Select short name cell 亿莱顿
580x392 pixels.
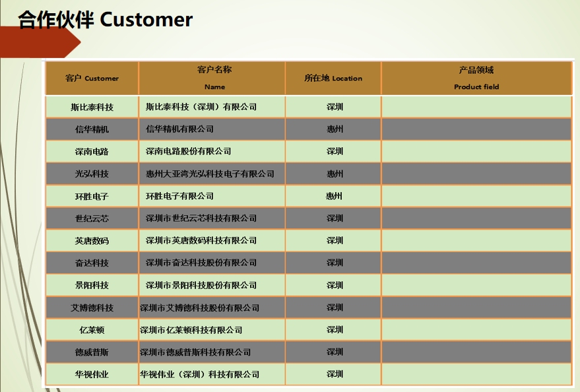tap(92, 330)
